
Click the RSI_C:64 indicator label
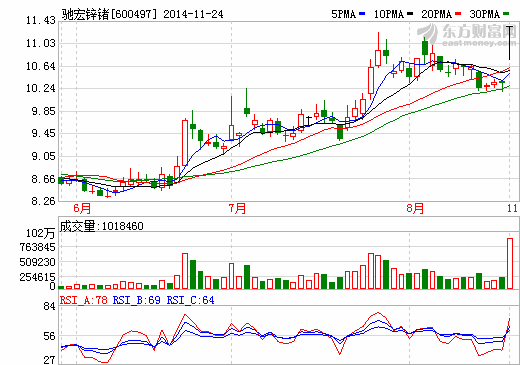point(190,300)
